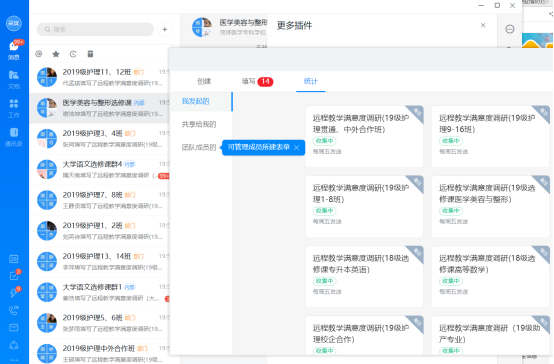The image size is (554, 364).
Task: Open the 19级护理1-8班 survey card
Action: click(x=364, y=206)
